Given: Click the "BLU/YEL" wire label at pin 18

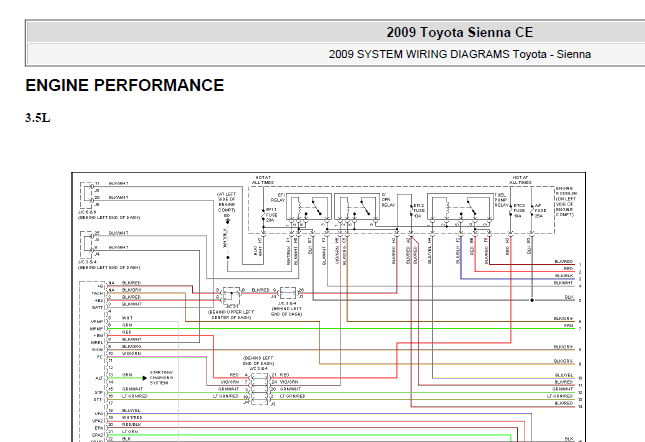Looking at the screenshot, I should click(x=131, y=410).
